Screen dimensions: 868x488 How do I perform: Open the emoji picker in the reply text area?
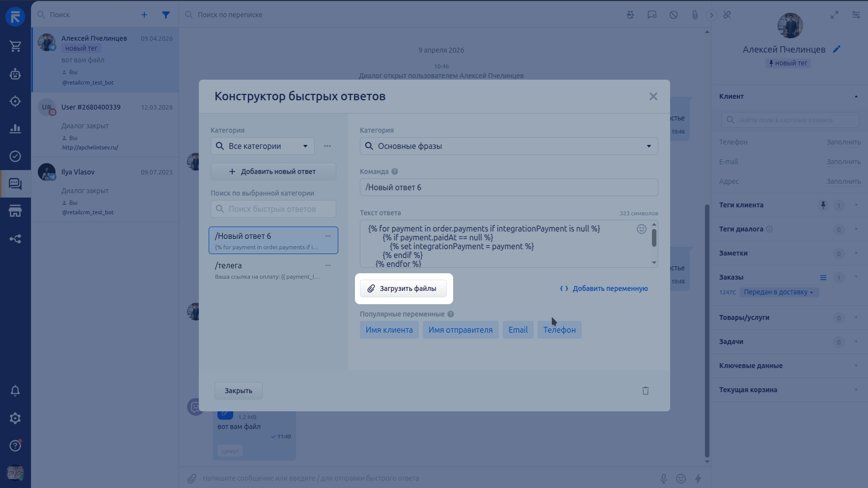pos(641,229)
